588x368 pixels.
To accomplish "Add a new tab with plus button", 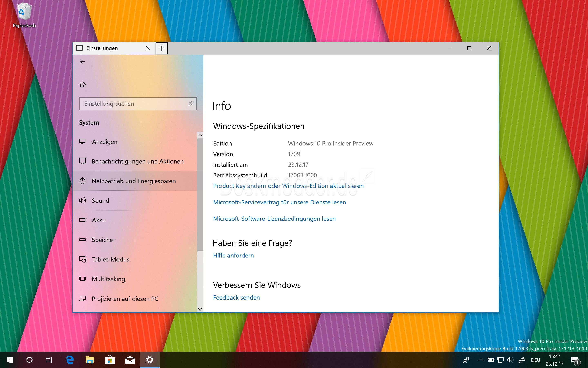I will coord(161,48).
